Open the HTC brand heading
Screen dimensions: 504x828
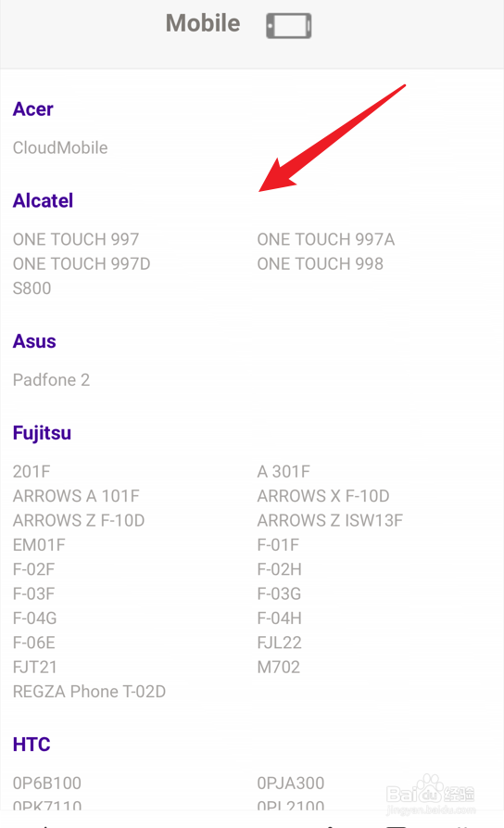pos(31,745)
